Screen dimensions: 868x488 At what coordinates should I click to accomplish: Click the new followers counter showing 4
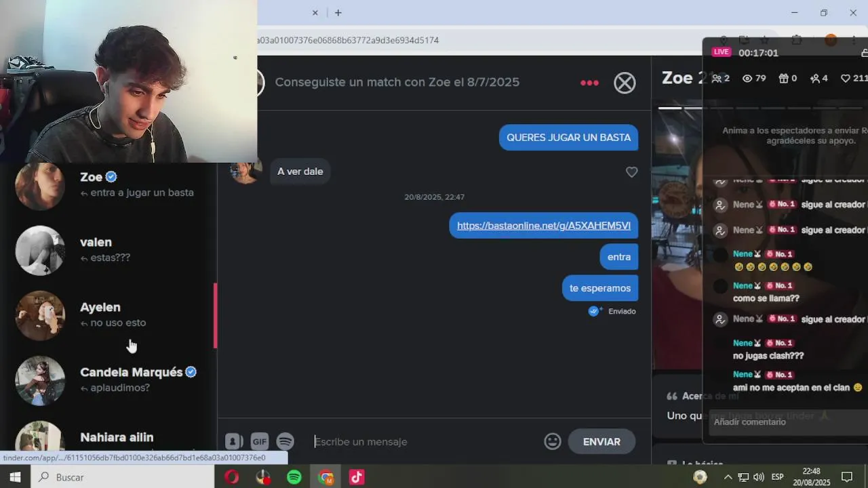(x=819, y=79)
